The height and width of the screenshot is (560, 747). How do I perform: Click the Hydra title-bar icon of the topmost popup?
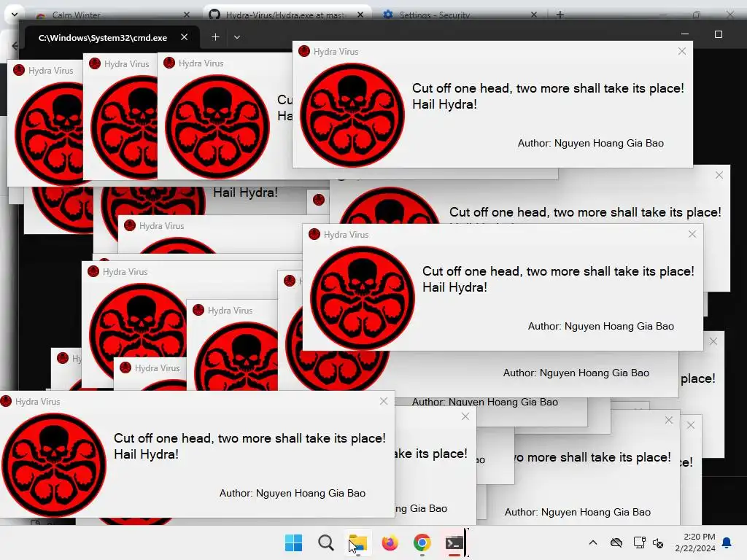(304, 51)
